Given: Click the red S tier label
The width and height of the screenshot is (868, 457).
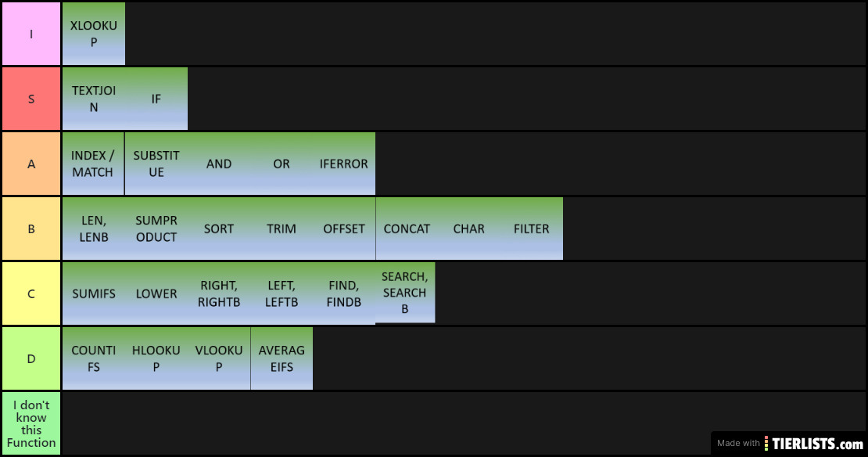Looking at the screenshot, I should click(31, 99).
